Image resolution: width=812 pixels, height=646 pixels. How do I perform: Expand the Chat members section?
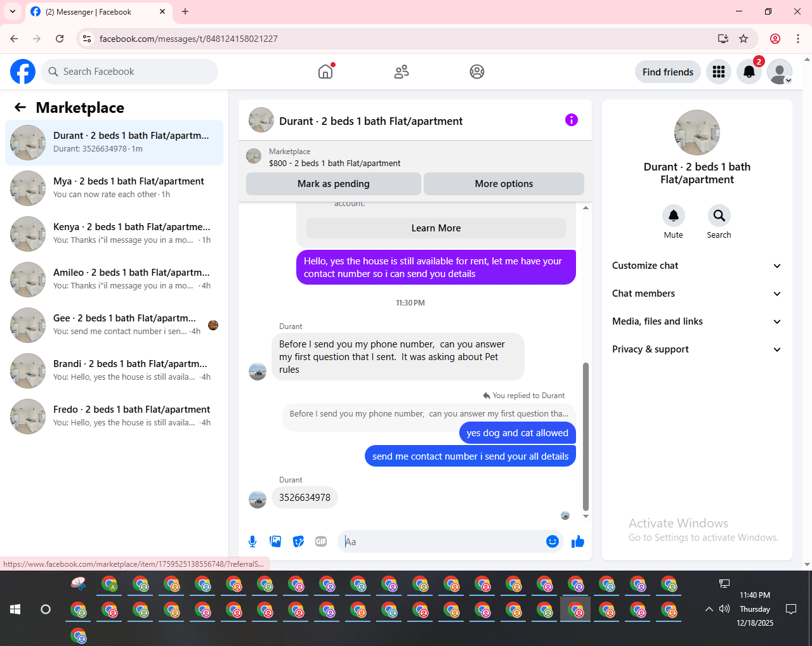pyautogui.click(x=697, y=294)
